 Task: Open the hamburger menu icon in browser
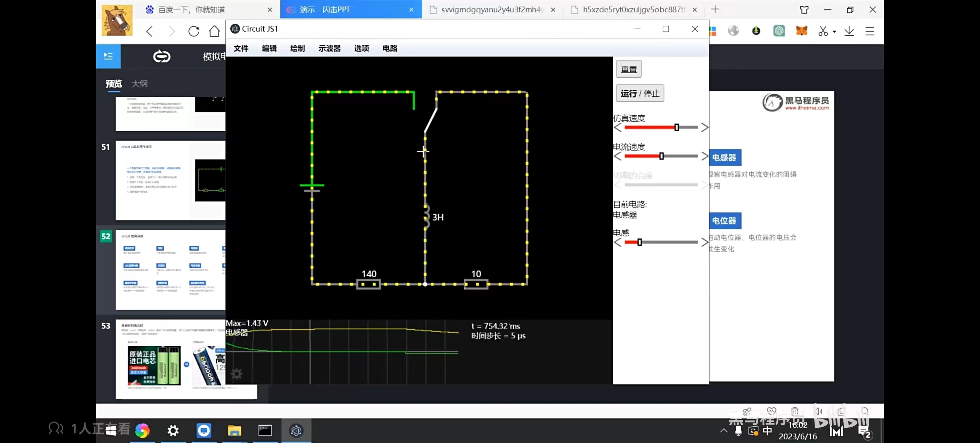coord(870,32)
